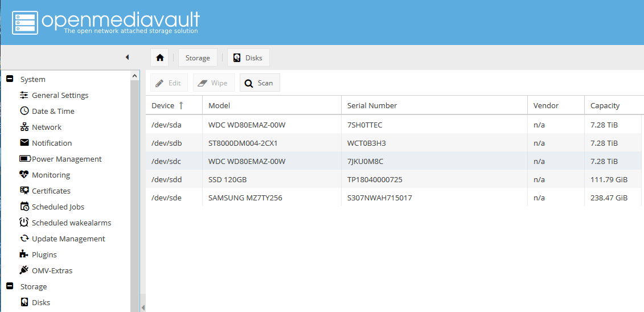Sort by the Capacity column header

[613, 105]
